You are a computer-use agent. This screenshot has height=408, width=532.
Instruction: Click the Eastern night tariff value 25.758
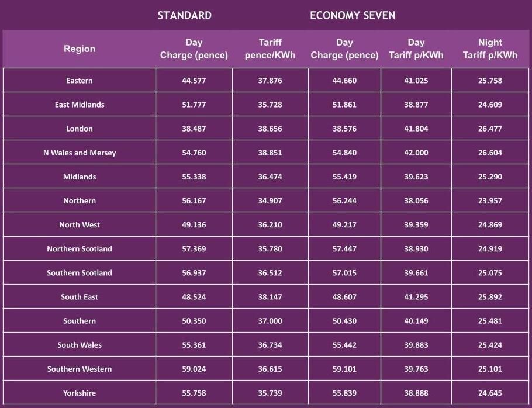pos(490,81)
